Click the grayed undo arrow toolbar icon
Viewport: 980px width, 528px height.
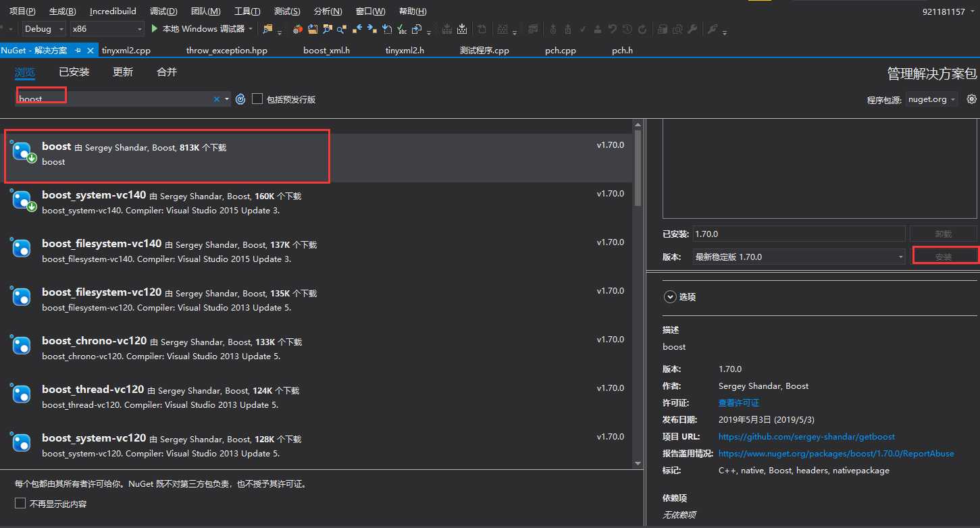click(612, 29)
